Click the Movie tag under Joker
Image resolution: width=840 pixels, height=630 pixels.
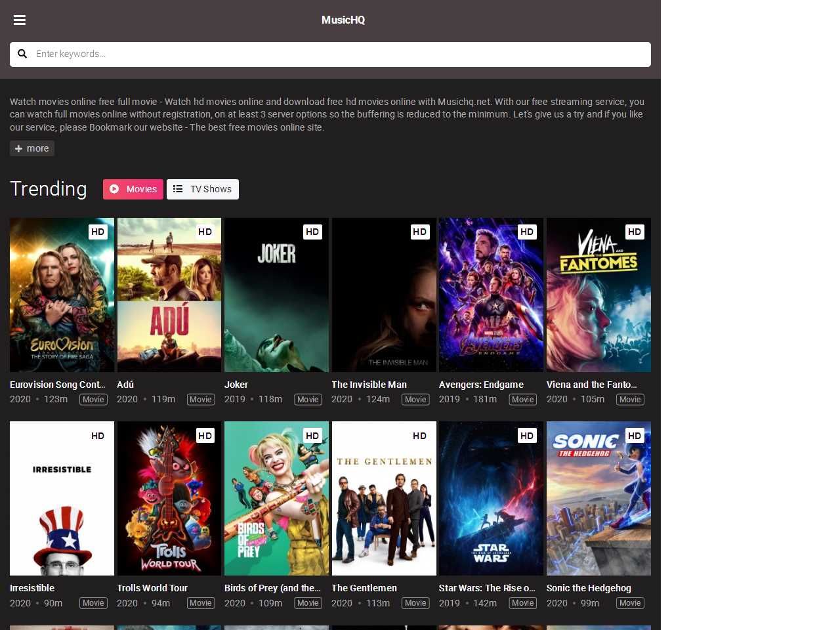point(308,400)
